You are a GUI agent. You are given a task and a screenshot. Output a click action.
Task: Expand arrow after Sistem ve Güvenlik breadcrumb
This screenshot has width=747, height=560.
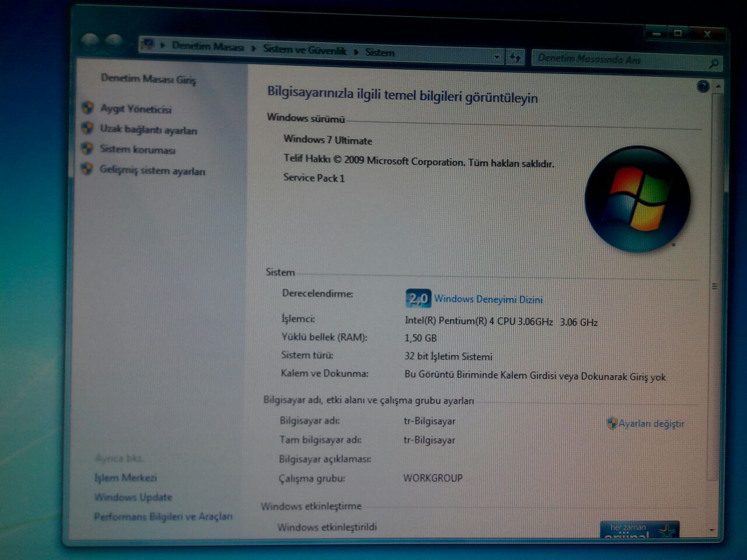pos(356,52)
